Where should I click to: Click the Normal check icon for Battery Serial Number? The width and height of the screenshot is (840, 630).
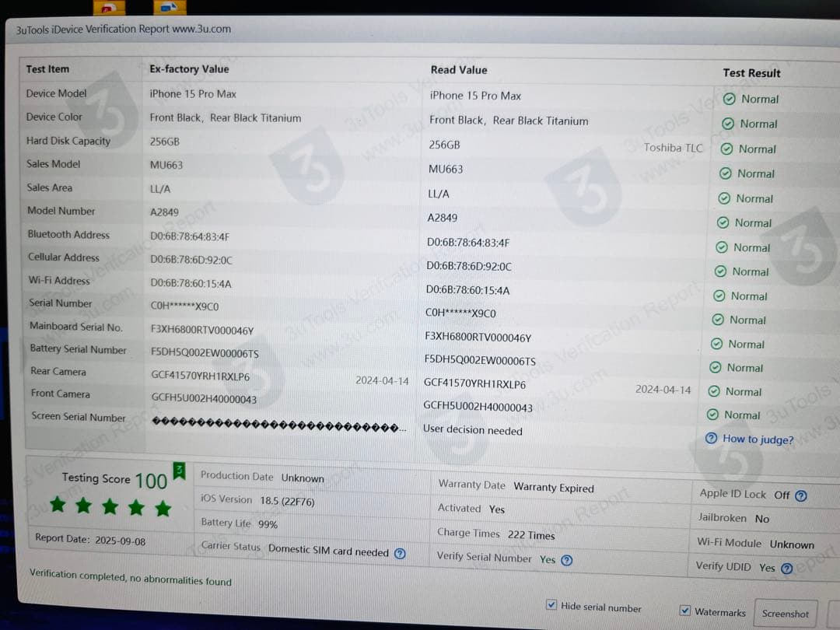[x=716, y=367]
